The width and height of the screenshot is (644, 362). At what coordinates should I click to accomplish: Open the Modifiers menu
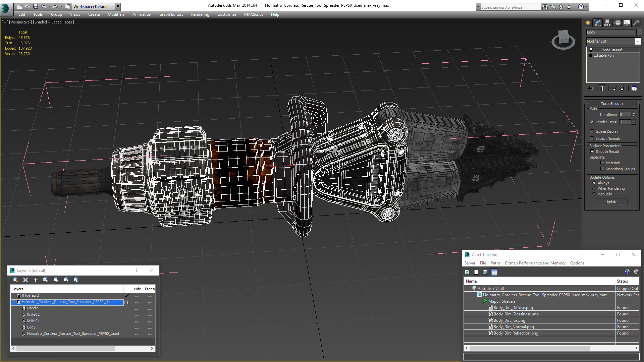click(x=116, y=14)
